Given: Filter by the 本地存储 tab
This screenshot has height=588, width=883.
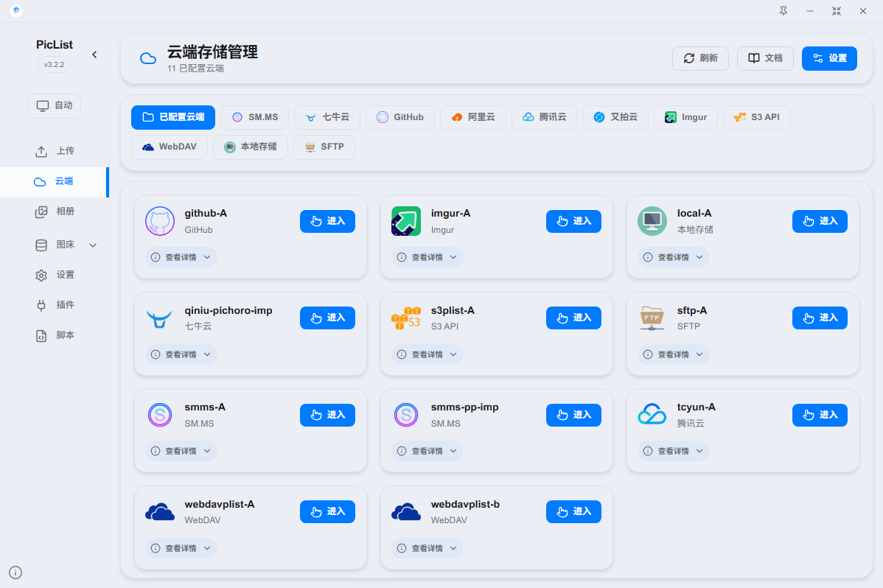Looking at the screenshot, I should point(251,147).
